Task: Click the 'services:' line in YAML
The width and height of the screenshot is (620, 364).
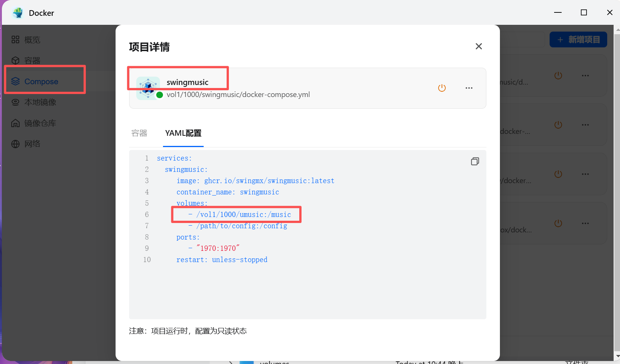Action: [174, 158]
